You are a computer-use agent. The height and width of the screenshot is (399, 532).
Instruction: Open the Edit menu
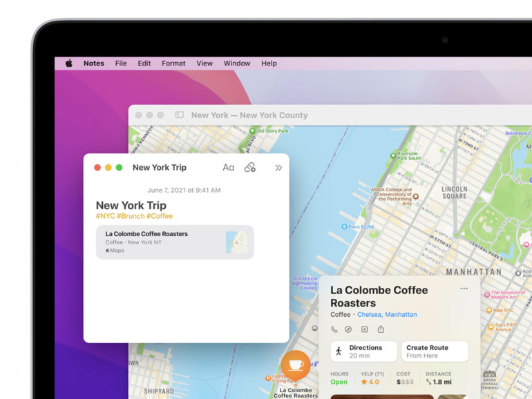tap(144, 64)
